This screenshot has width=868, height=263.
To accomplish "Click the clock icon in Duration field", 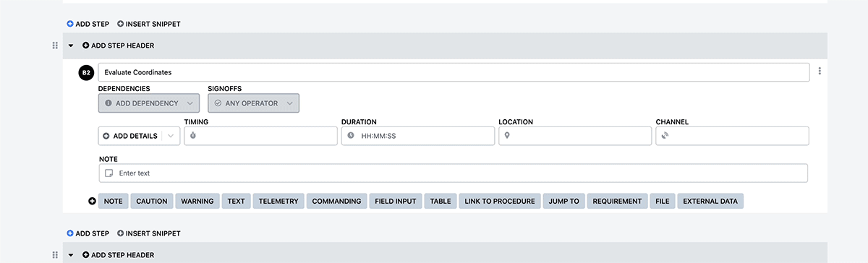I will [x=351, y=136].
